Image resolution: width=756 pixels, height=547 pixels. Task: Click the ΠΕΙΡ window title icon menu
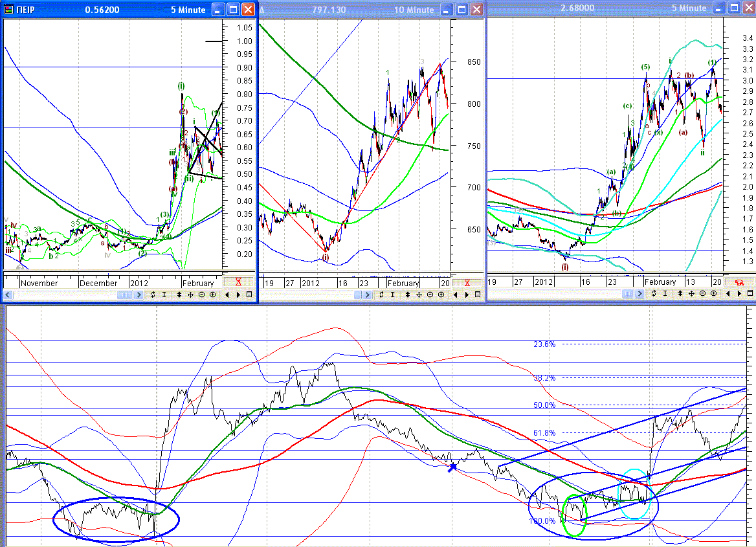pyautogui.click(x=8, y=10)
